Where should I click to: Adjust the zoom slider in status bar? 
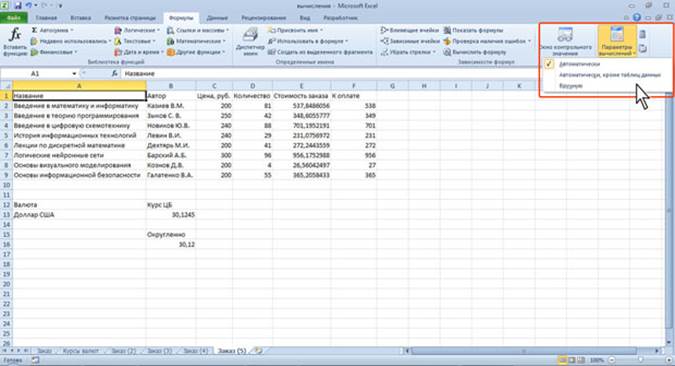click(x=640, y=360)
